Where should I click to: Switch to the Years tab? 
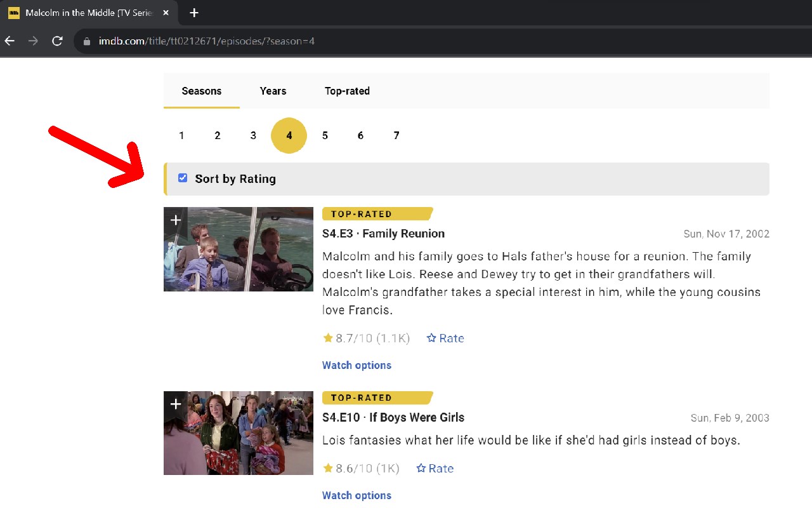(x=273, y=91)
